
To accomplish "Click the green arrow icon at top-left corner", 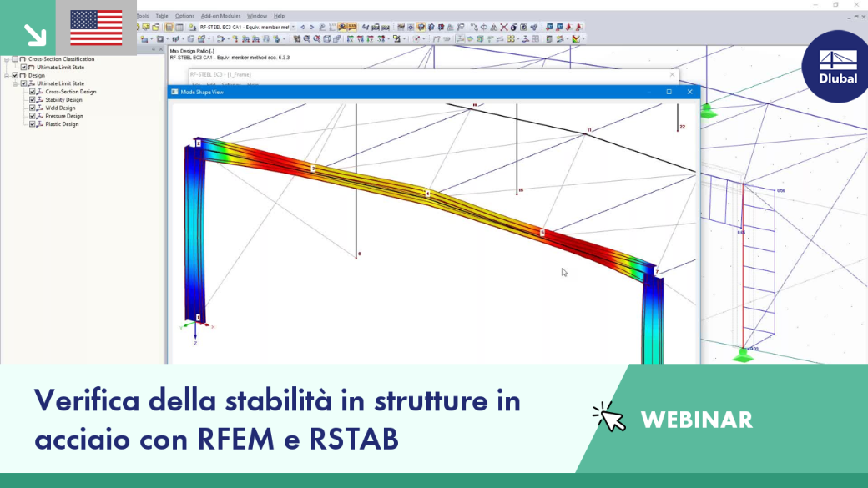I will click(35, 35).
